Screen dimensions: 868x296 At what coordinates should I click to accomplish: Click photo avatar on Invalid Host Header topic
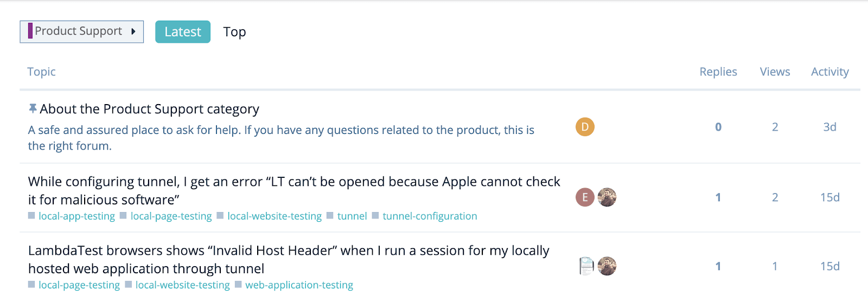tap(607, 266)
